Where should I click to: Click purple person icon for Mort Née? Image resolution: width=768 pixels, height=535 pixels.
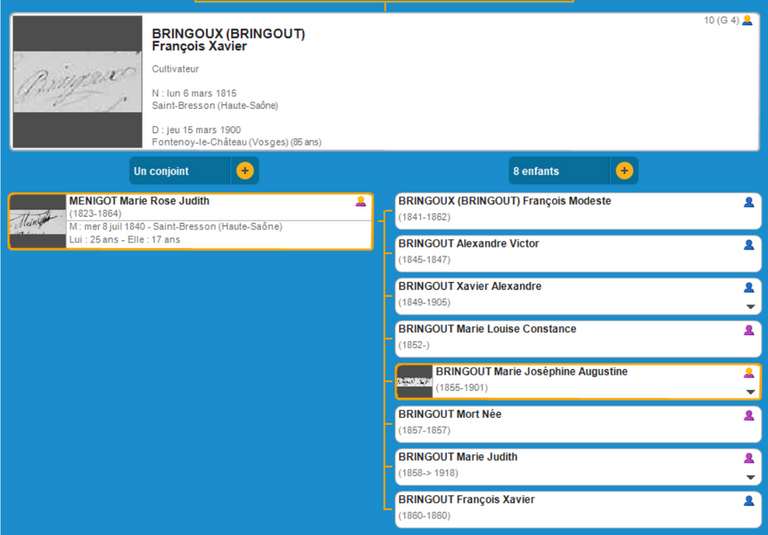click(x=749, y=415)
